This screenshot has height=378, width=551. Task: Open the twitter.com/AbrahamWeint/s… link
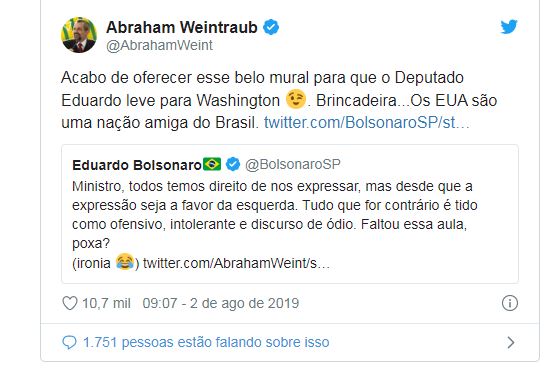pos(236,263)
